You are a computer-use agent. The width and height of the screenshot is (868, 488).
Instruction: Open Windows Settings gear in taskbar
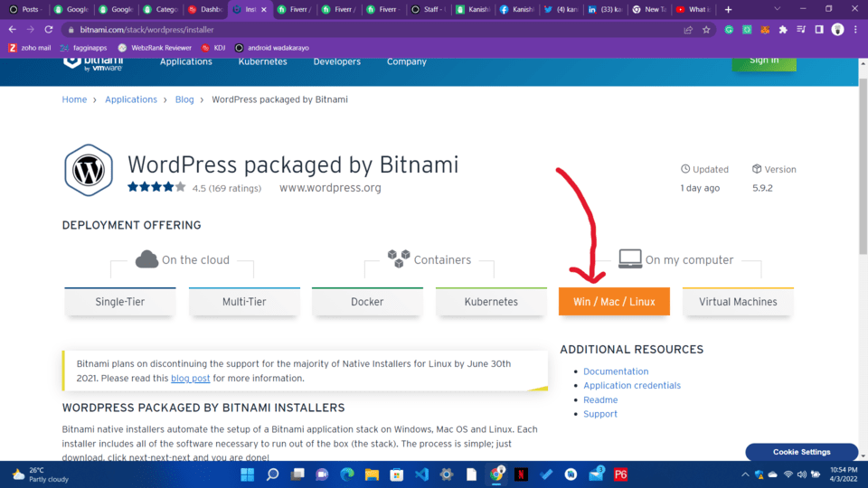tap(447, 474)
